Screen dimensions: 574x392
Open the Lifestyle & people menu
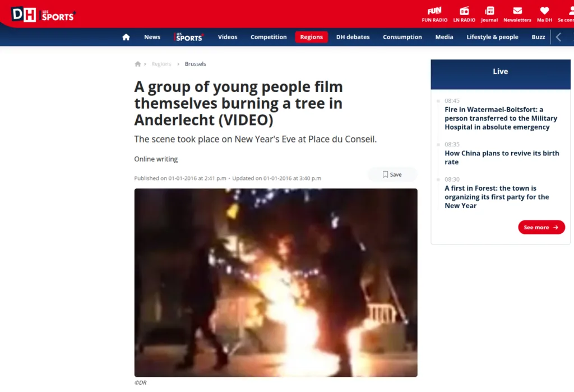pos(492,37)
